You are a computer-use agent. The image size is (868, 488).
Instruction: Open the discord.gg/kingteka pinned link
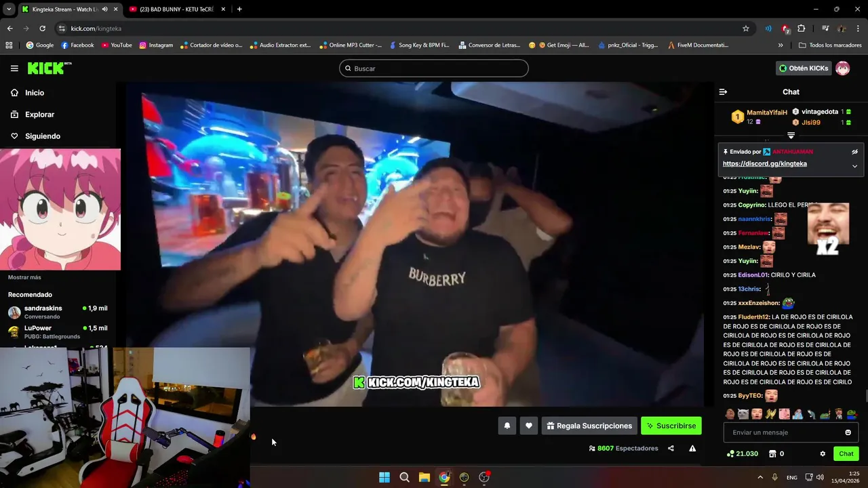(x=764, y=163)
